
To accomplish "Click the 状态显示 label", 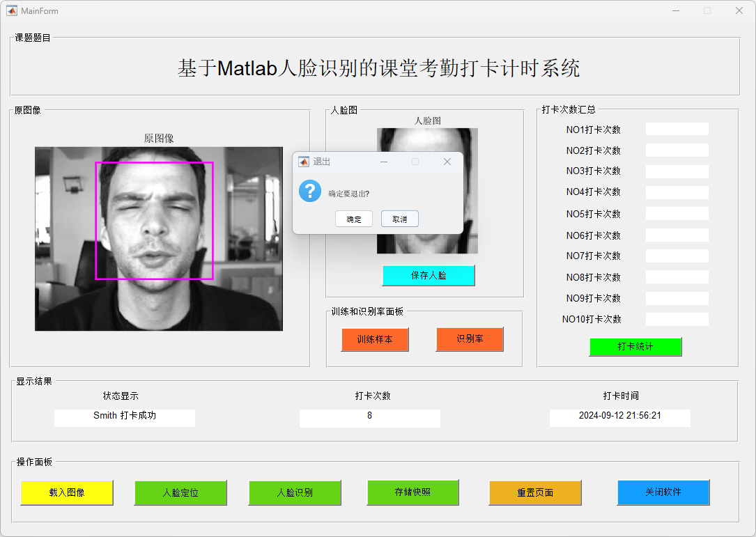I will coord(121,396).
